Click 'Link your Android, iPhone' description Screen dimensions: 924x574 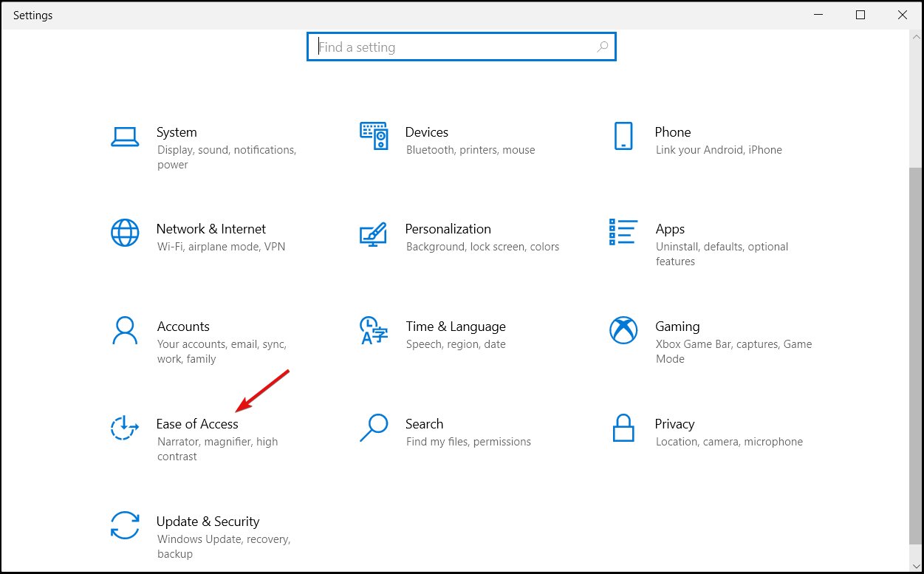point(719,150)
